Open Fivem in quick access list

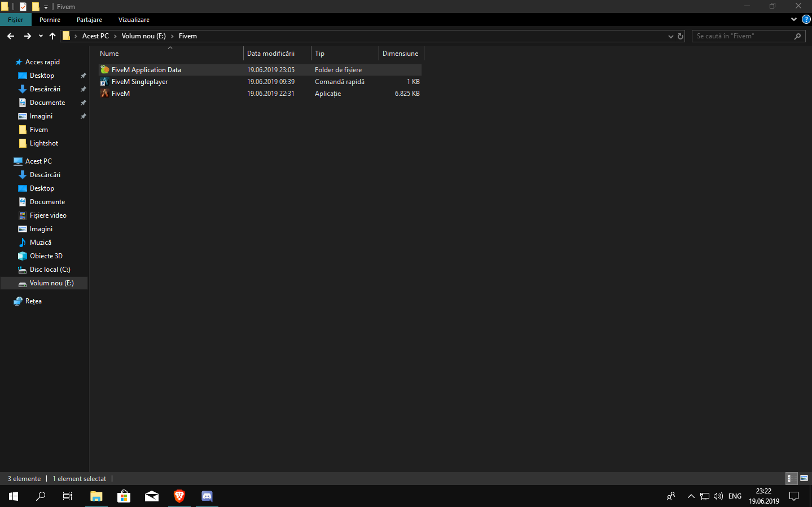(x=39, y=130)
